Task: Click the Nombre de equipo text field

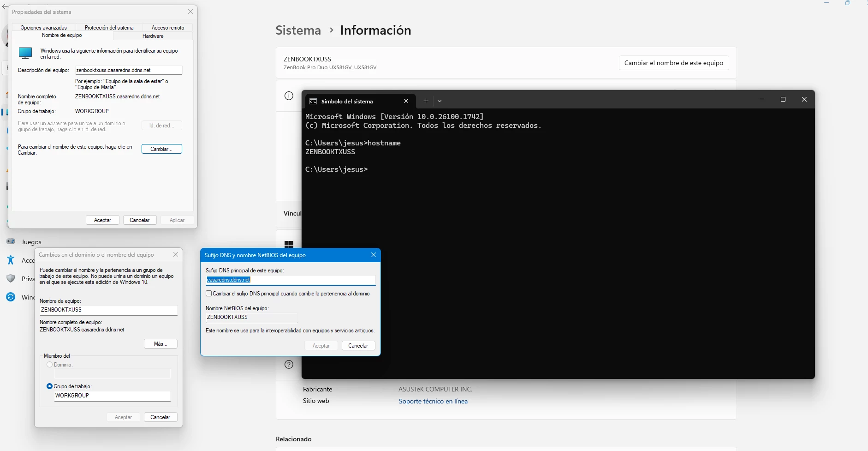Action: coord(108,310)
